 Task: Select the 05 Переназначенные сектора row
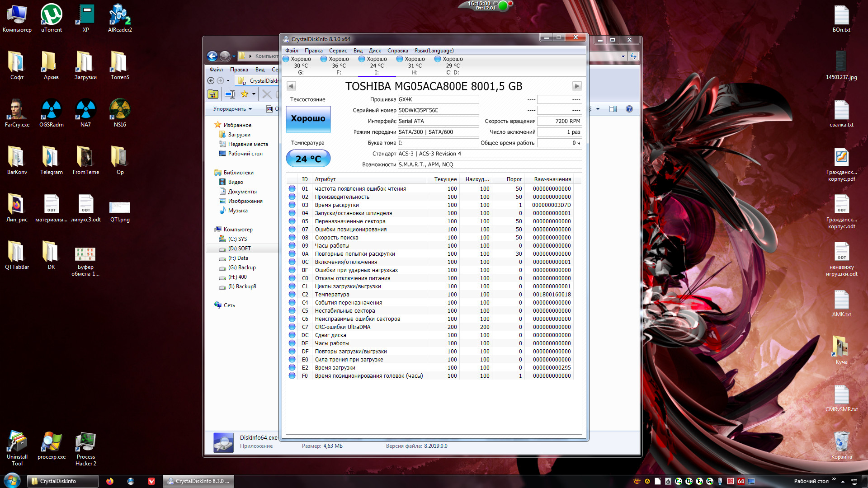(x=430, y=221)
